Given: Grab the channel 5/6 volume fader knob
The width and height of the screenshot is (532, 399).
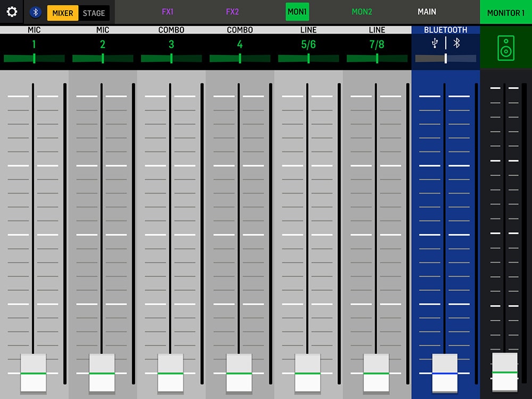Looking at the screenshot, I should tap(307, 373).
